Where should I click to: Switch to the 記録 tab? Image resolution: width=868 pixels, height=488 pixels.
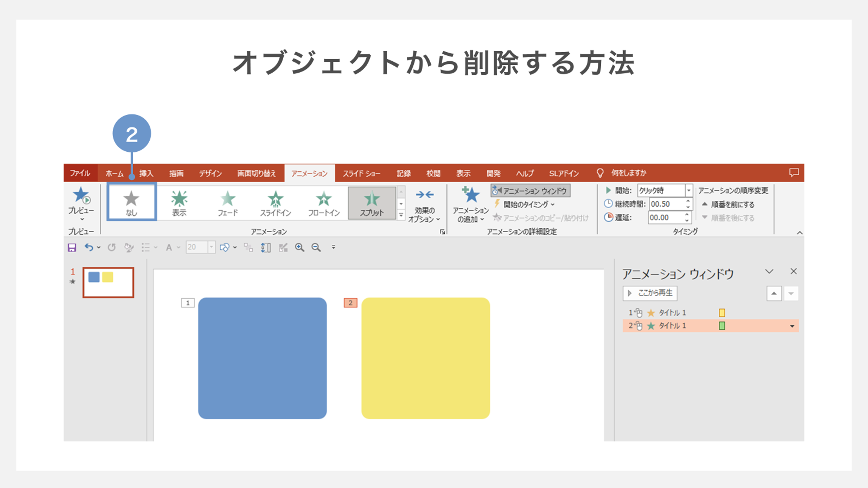click(404, 173)
